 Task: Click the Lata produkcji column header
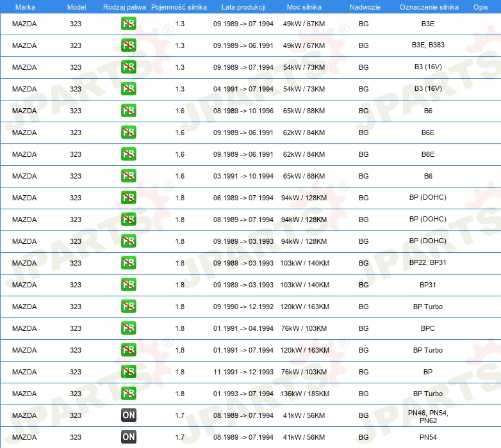point(243,7)
